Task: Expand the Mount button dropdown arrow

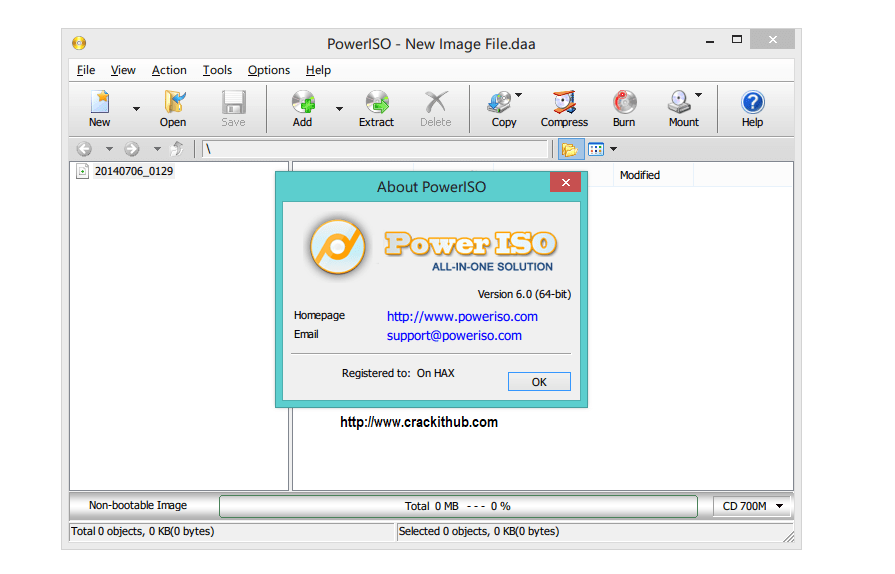Action: 699,95
